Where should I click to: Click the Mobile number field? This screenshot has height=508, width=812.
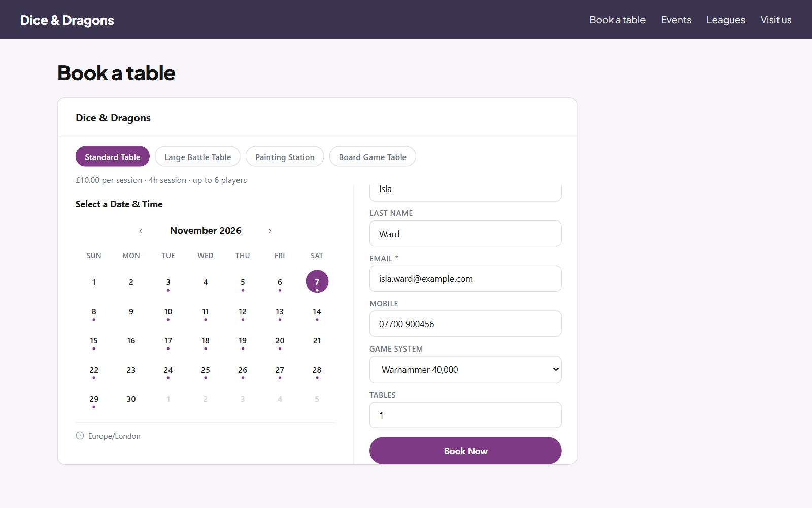pos(465,324)
